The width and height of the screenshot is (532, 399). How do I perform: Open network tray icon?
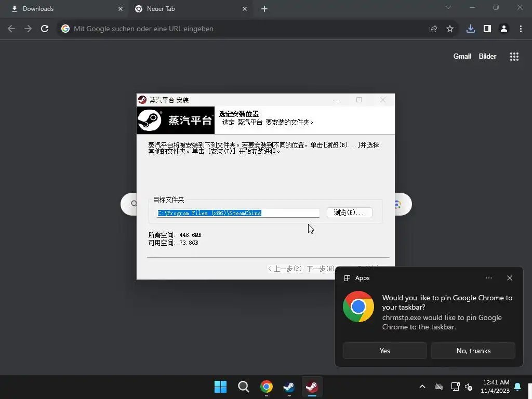point(455,387)
